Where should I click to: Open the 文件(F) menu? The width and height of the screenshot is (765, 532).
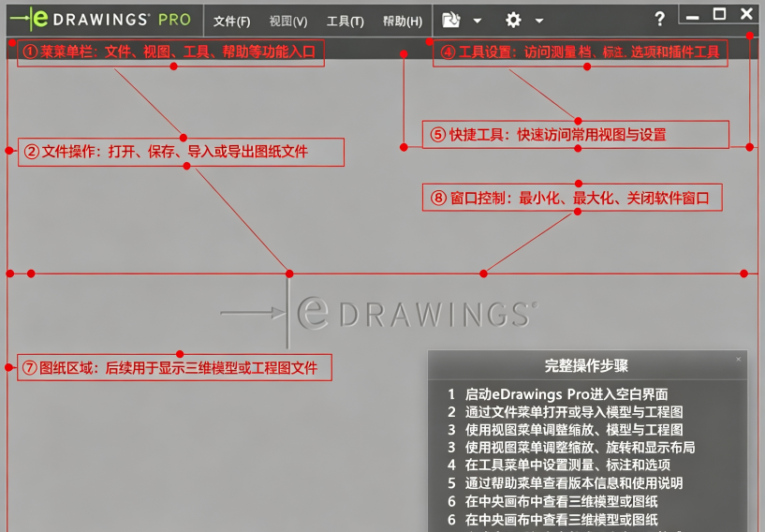click(231, 21)
